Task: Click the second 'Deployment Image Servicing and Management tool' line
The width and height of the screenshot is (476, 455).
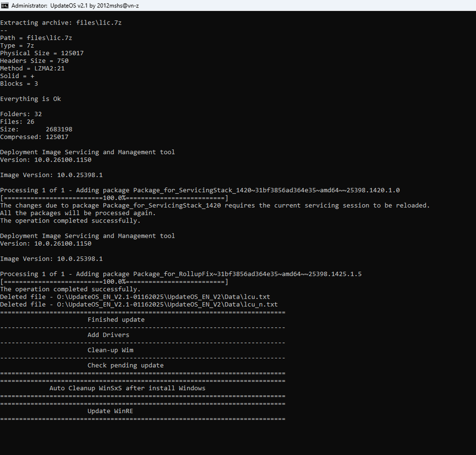Action: tap(88, 236)
